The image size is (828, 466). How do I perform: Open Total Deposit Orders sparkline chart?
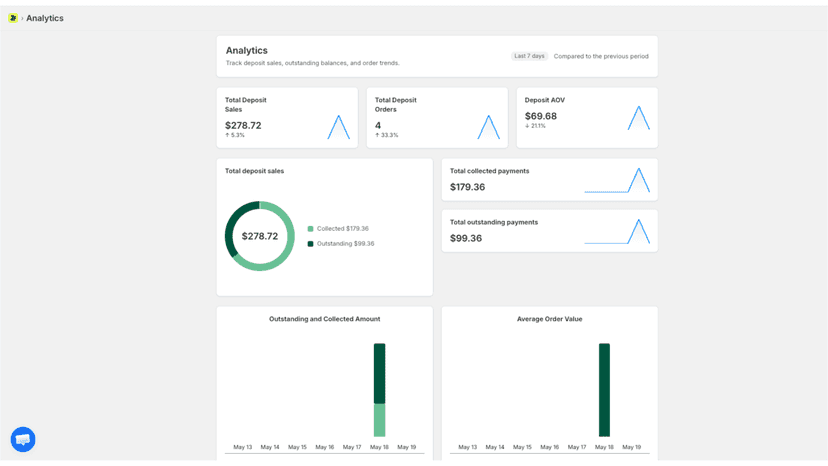[x=488, y=127]
